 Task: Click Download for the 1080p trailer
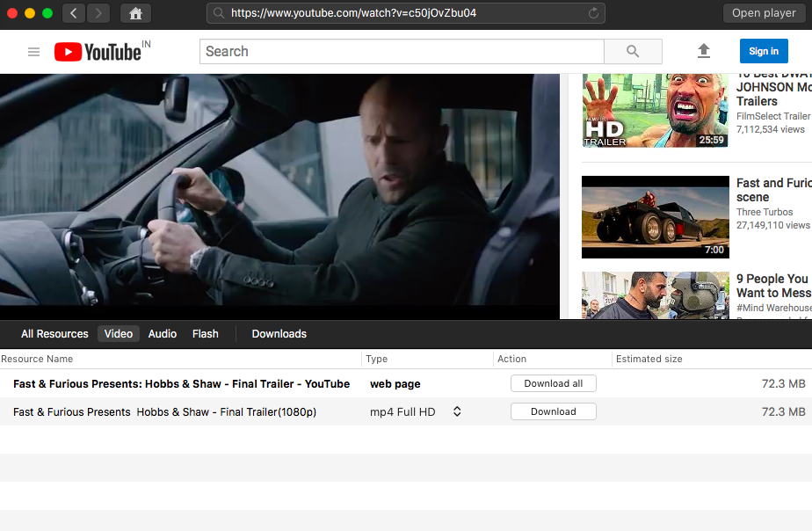click(553, 411)
